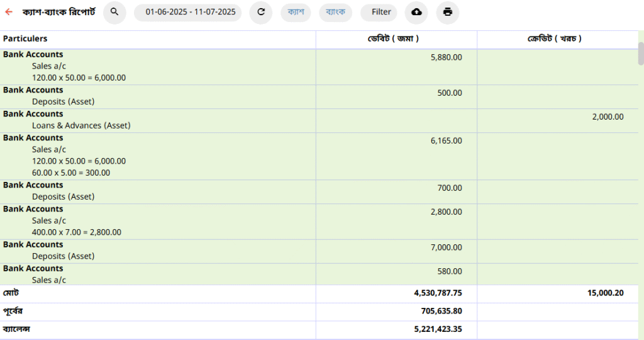Viewport: 644px width, 340px height.
Task: Print the report with the printer icon
Action: pyautogui.click(x=448, y=13)
